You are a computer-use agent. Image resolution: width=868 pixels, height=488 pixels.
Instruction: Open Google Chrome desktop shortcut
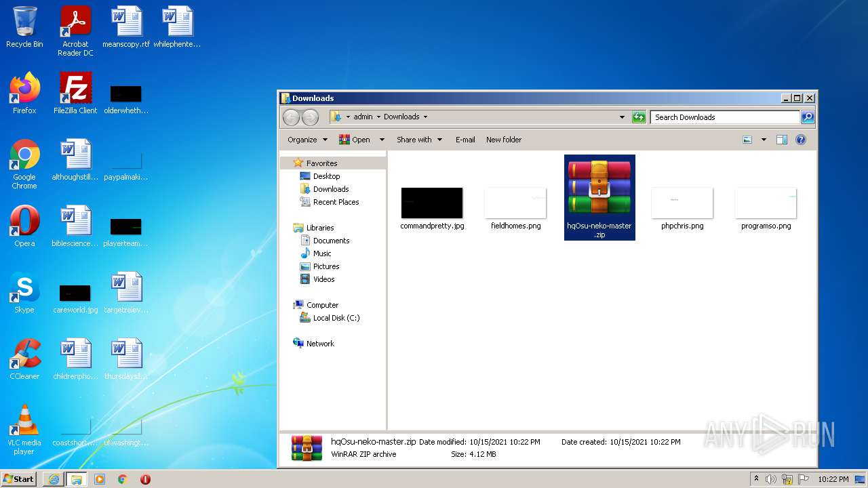(24, 164)
